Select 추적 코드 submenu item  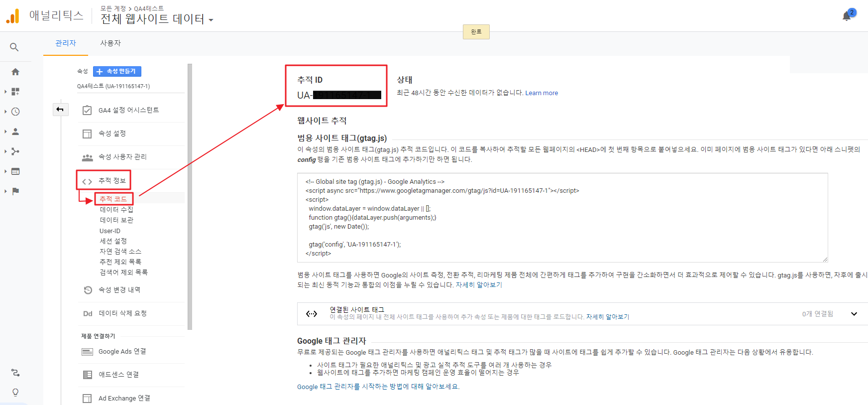coord(113,199)
